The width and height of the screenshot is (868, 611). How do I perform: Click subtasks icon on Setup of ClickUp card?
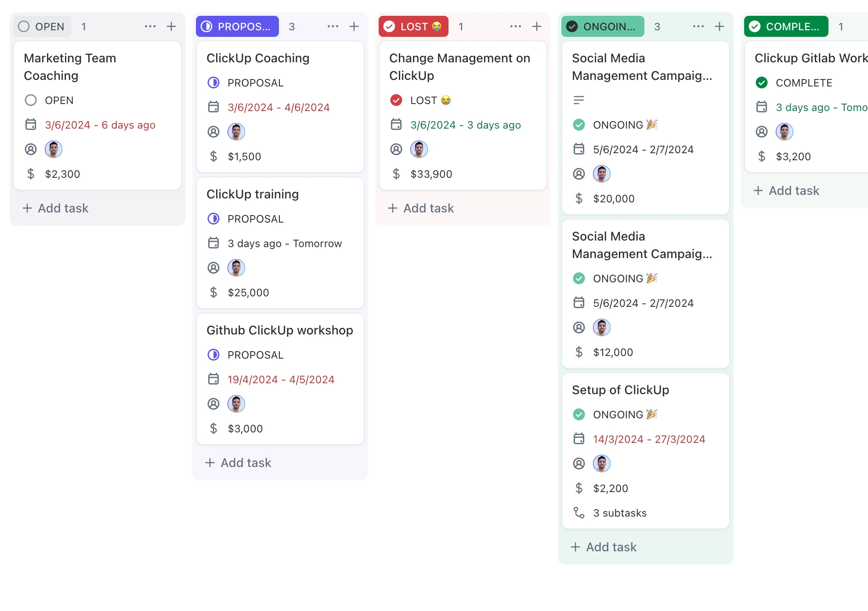coord(579,513)
